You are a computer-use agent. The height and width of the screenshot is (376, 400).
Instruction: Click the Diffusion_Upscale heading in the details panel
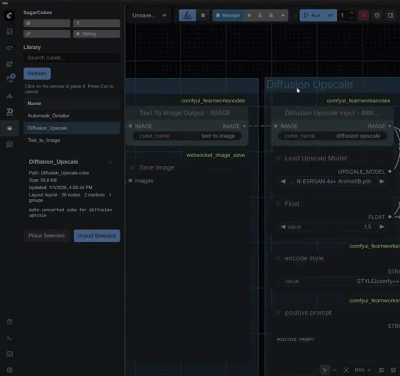pos(53,162)
